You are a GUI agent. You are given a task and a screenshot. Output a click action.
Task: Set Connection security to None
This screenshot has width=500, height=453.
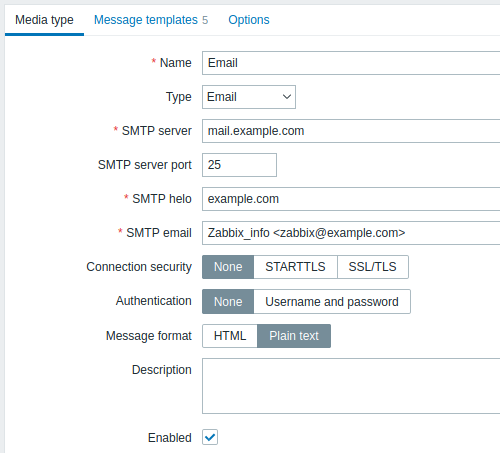(x=228, y=267)
